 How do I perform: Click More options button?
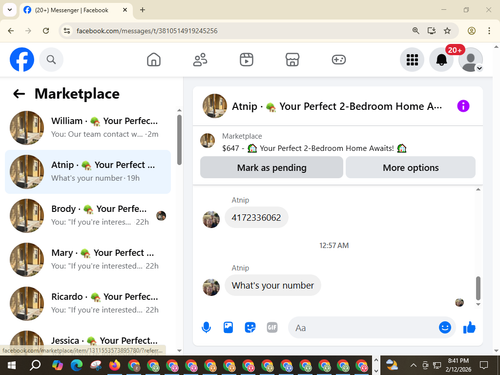pyautogui.click(x=411, y=168)
